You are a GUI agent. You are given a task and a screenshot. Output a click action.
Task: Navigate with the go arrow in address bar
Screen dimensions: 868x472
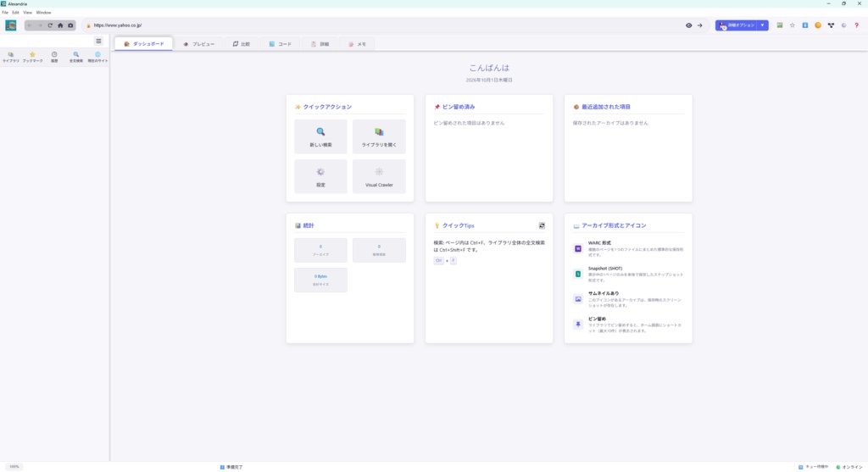(x=699, y=25)
